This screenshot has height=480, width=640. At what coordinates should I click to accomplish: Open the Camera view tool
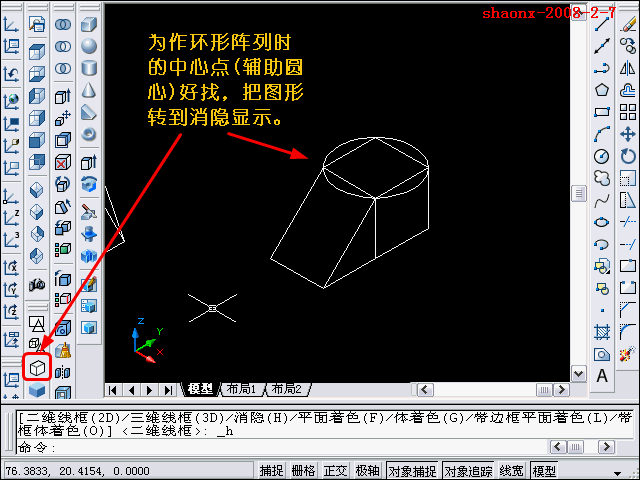(37, 284)
